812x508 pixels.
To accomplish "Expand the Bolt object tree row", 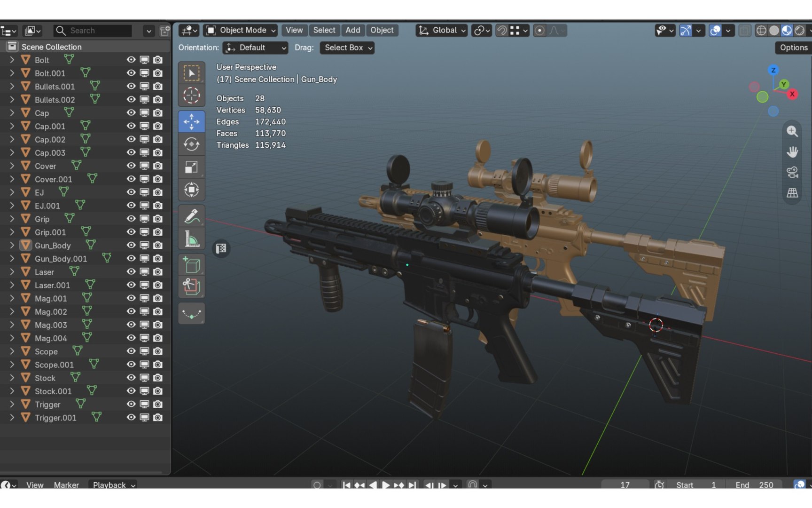I will pos(12,60).
